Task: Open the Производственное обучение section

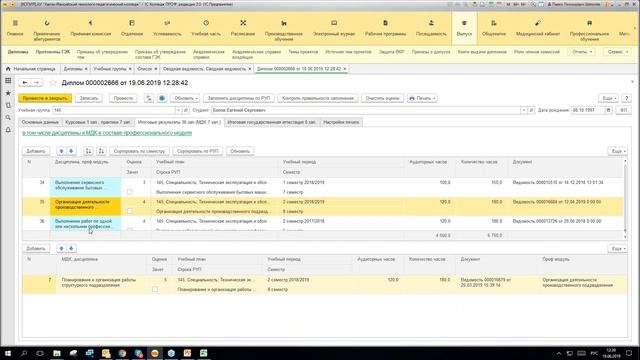Action: (x=284, y=30)
